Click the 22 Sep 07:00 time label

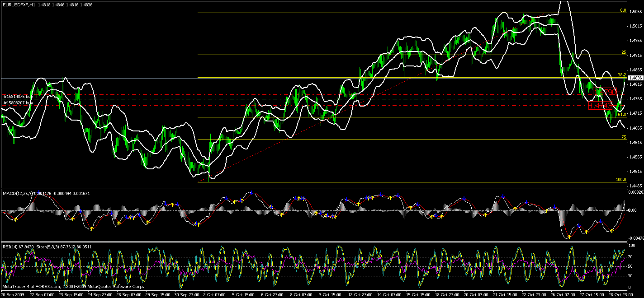43,294
